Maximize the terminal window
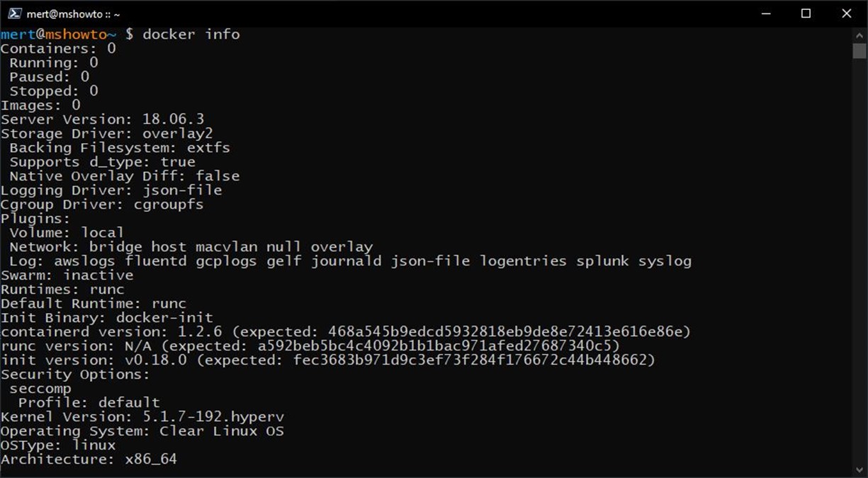868x478 pixels. pyautogui.click(x=806, y=13)
